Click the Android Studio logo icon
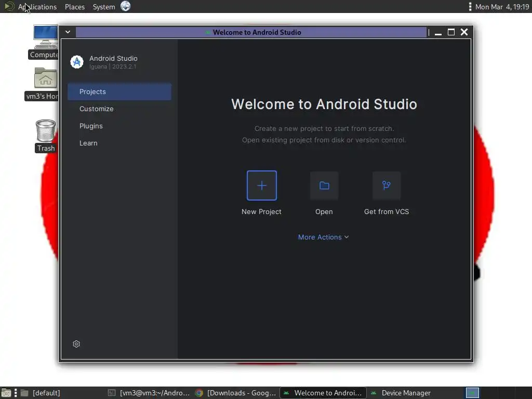532x399 pixels. (x=77, y=62)
